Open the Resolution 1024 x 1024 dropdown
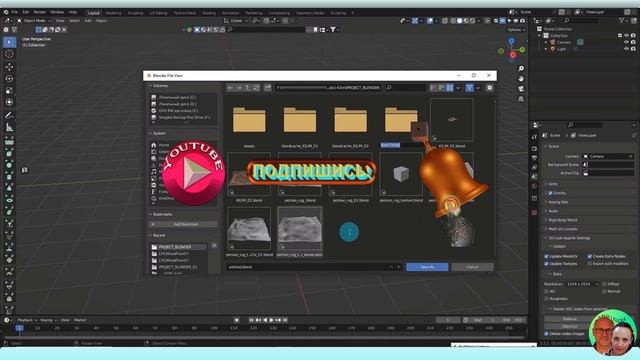 (x=582, y=284)
